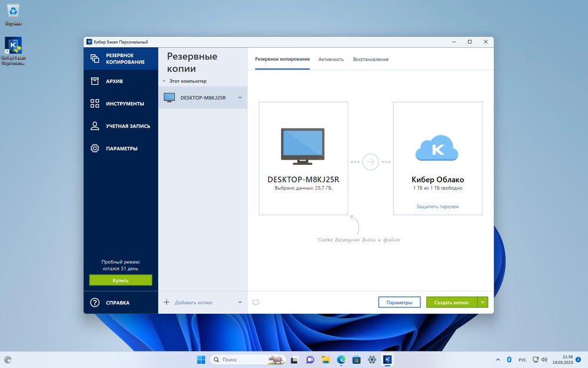Image resolution: width=588 pixels, height=368 pixels.
Task: Open the Windows Start menu
Action: [201, 360]
